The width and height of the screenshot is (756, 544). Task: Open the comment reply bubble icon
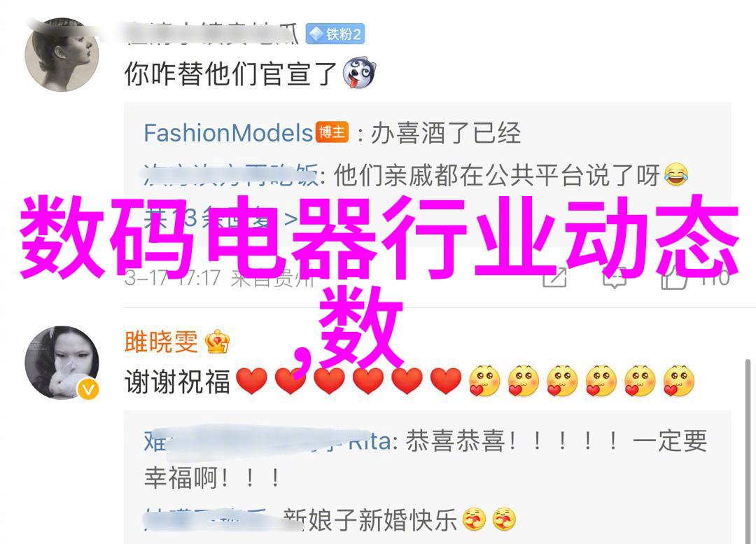point(615,278)
